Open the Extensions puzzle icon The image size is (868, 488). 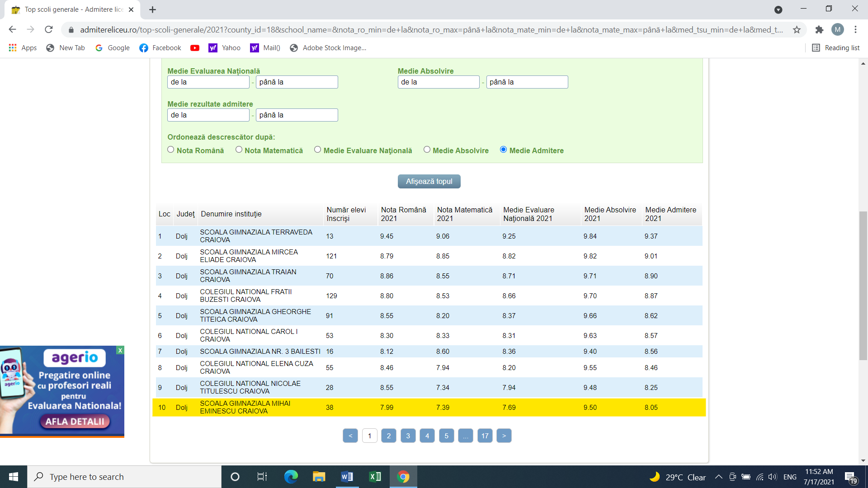(x=819, y=30)
